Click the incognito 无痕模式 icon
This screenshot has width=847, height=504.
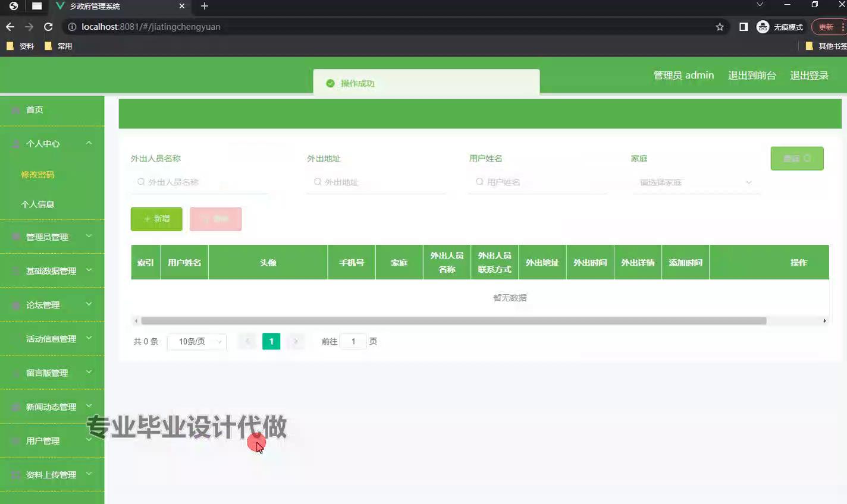(763, 27)
